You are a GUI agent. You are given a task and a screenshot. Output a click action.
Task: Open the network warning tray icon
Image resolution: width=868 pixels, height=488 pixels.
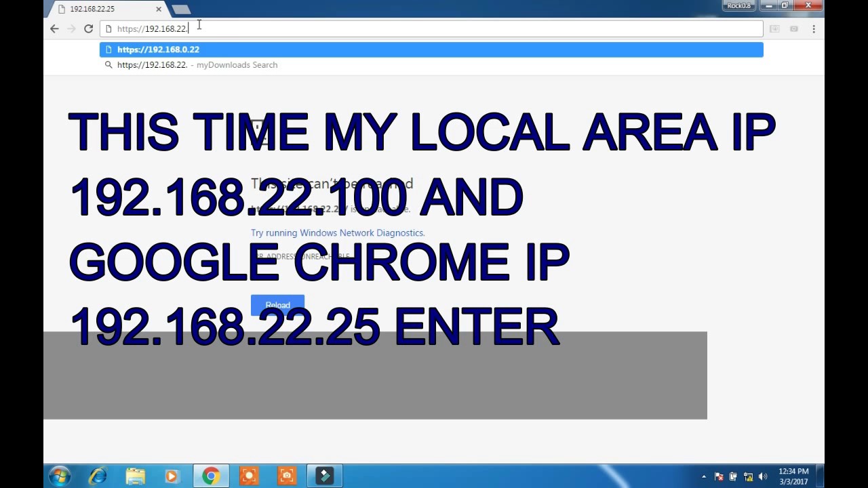click(x=749, y=476)
